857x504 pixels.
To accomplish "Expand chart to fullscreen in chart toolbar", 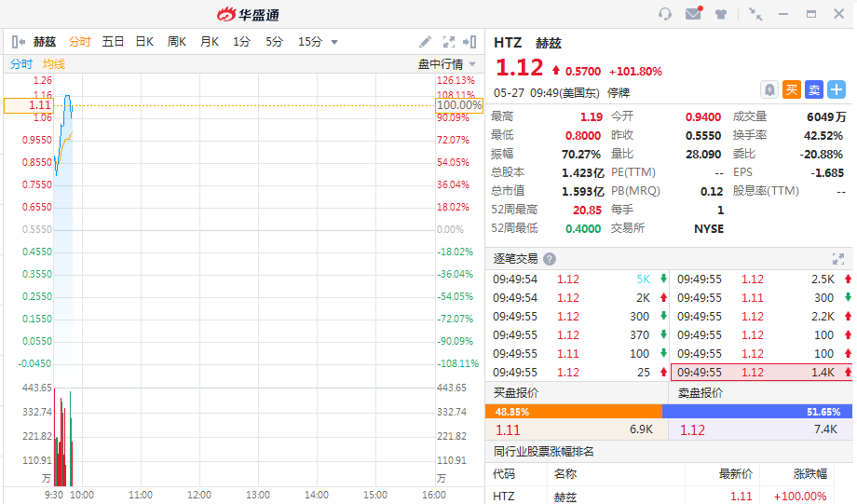I will click(x=448, y=42).
